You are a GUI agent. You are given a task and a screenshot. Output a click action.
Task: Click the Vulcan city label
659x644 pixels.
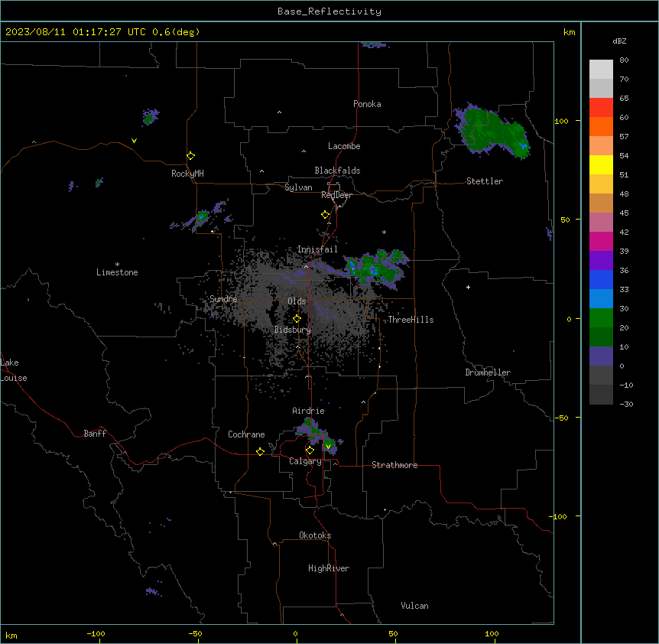[x=414, y=606]
